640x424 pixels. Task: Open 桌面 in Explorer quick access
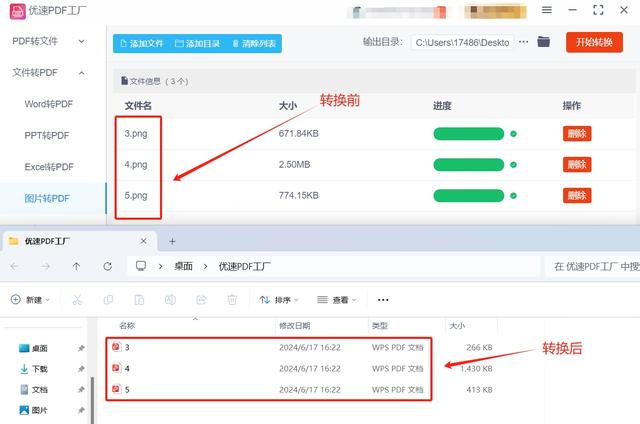tap(33, 348)
